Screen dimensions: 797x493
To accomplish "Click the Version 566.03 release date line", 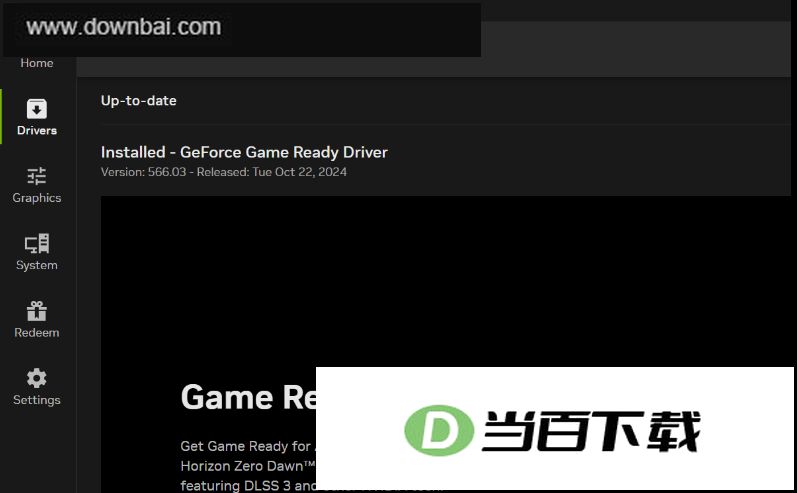I will (x=224, y=172).
